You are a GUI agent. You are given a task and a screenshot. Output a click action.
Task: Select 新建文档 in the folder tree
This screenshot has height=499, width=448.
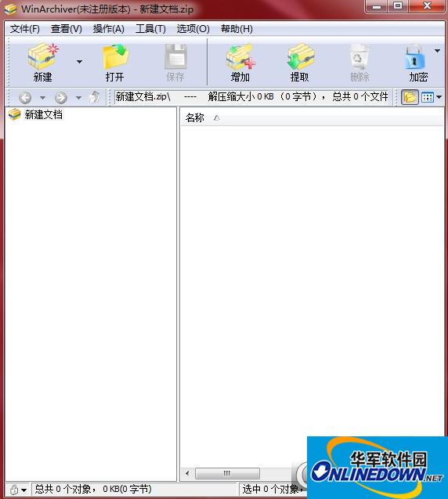point(43,114)
